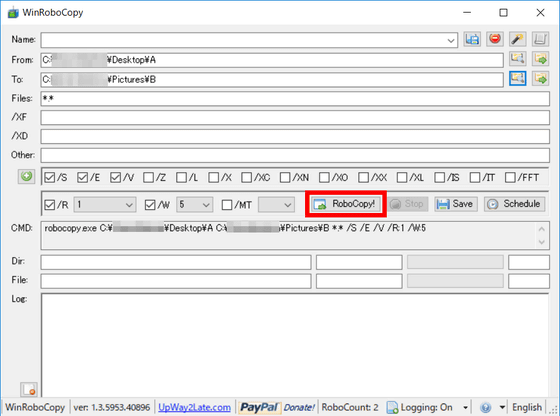Viewport: 560px width, 416px height.
Task: Start the copy with RoboCopy! button
Action: (345, 204)
